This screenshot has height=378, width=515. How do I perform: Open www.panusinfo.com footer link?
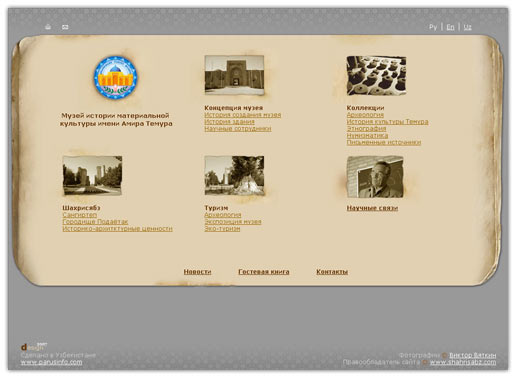click(x=51, y=362)
